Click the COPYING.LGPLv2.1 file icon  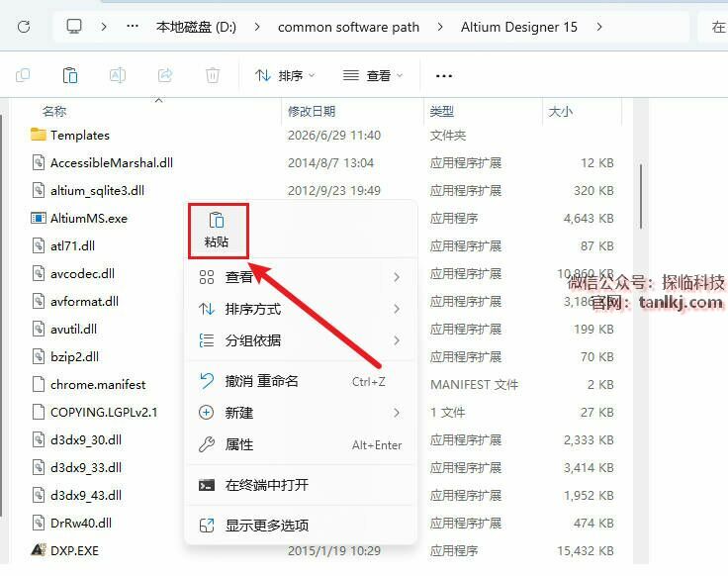coord(38,412)
